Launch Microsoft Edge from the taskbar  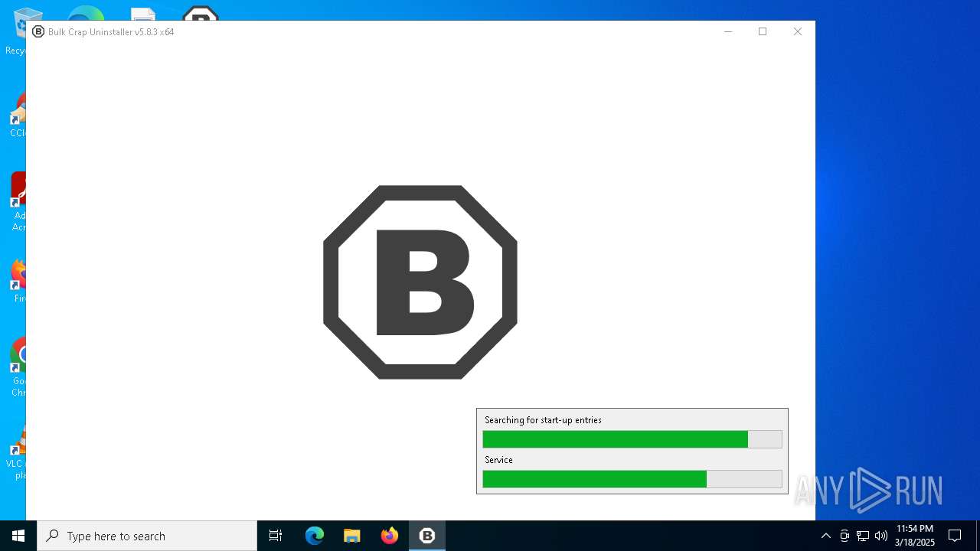pos(315,536)
